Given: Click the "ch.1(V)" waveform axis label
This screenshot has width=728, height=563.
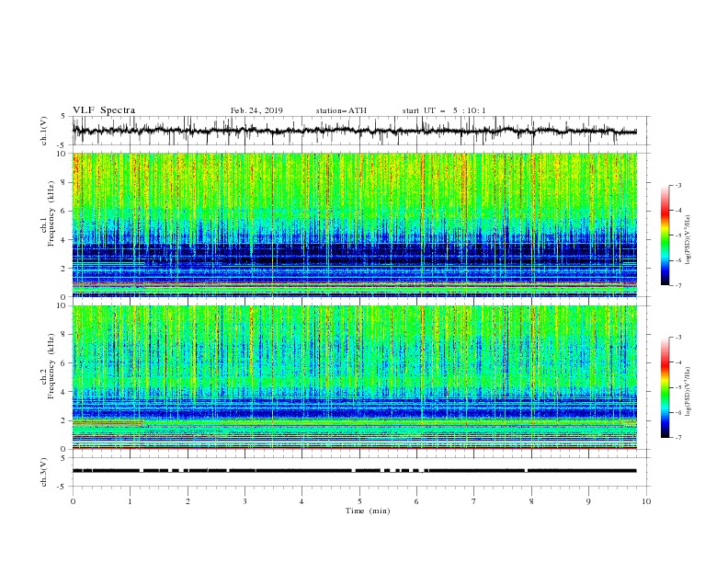Looking at the screenshot, I should (x=44, y=131).
